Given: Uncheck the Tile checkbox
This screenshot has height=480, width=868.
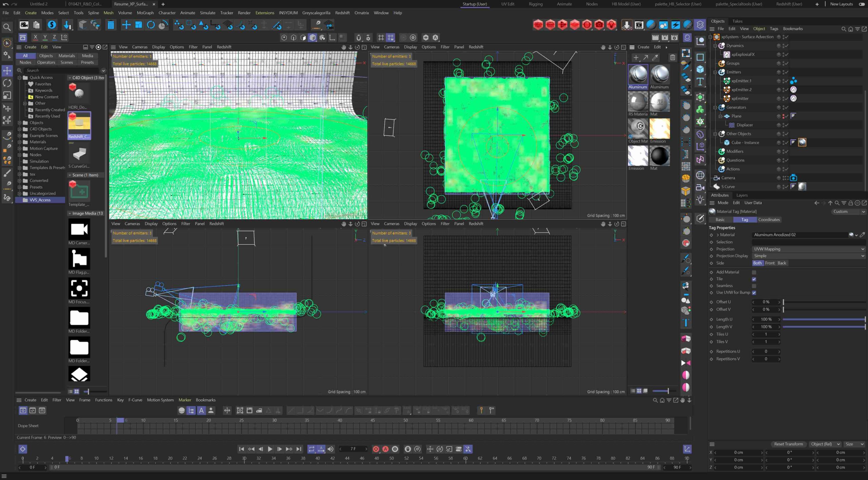Looking at the screenshot, I should pos(754,279).
